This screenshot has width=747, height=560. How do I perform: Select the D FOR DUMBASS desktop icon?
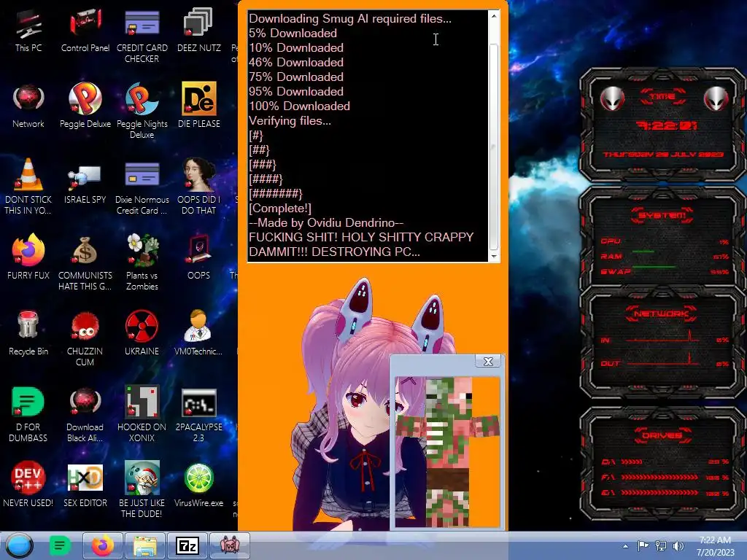(x=28, y=414)
